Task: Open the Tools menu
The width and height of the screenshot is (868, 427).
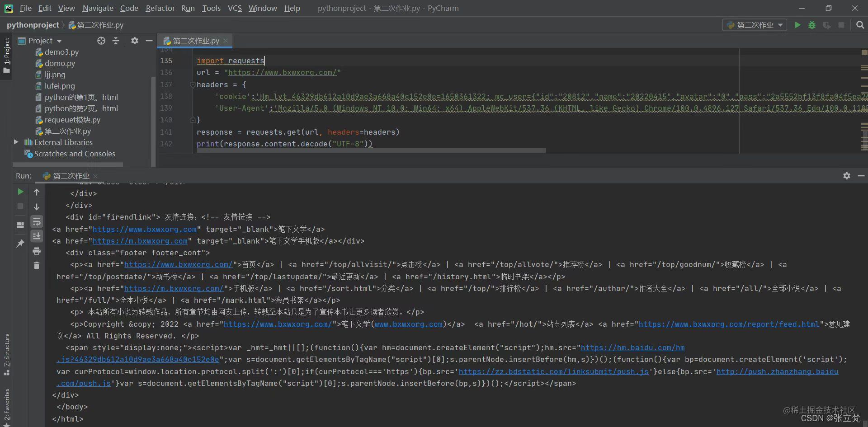Action: pos(211,8)
